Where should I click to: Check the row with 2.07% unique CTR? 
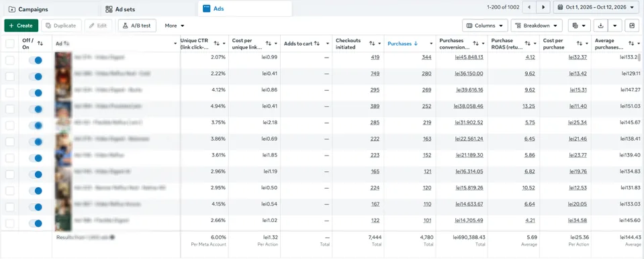click(x=10, y=60)
